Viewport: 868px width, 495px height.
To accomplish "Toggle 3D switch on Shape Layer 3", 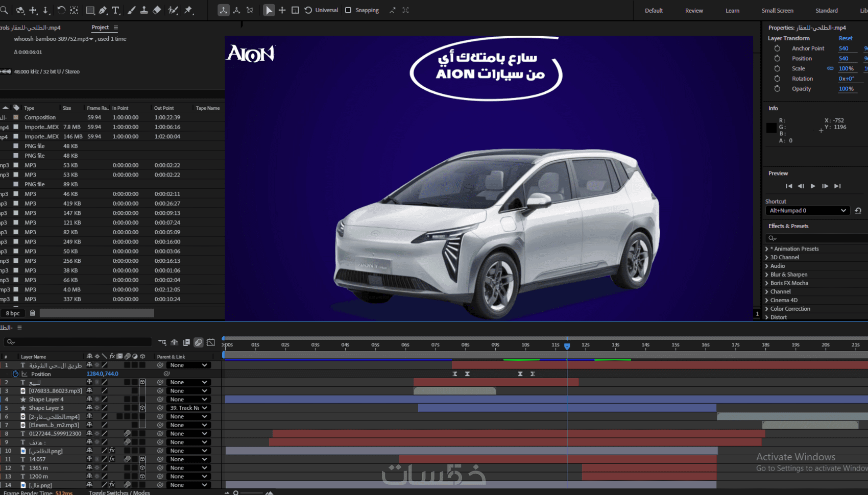I will pyautogui.click(x=142, y=408).
